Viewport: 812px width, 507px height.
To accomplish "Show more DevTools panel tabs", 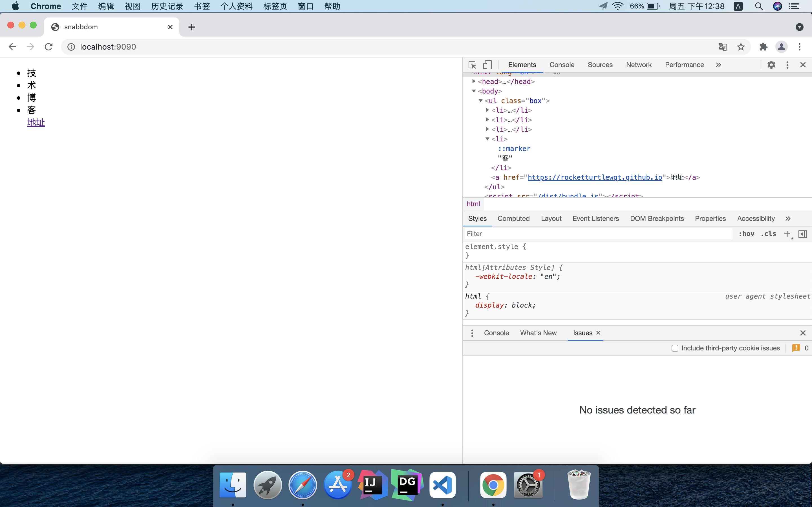I will [718, 65].
